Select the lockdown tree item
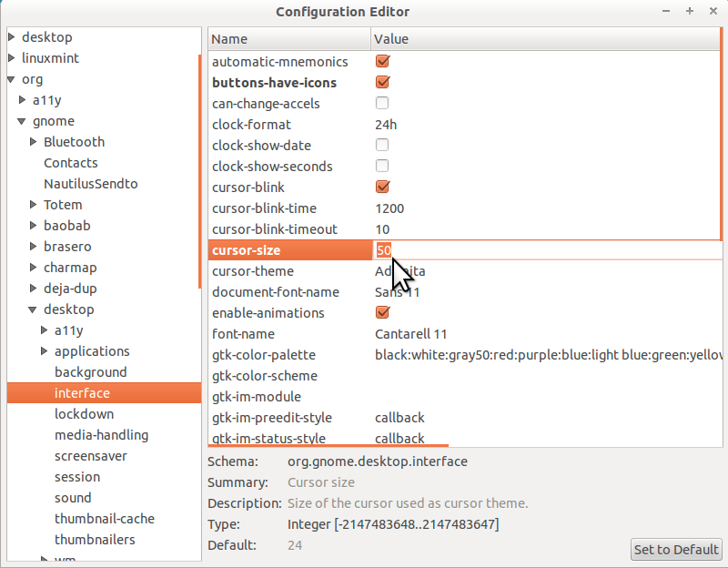Viewport: 728px width, 568px height. click(x=85, y=414)
